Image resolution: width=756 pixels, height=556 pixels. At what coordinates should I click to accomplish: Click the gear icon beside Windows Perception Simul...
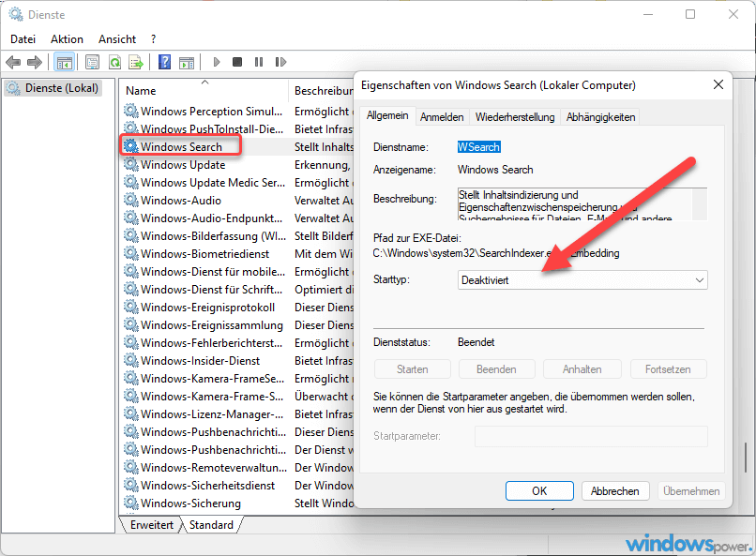(130, 111)
